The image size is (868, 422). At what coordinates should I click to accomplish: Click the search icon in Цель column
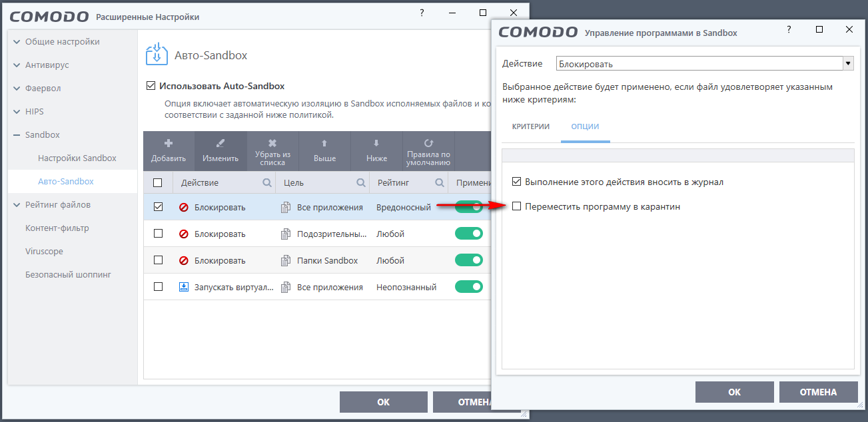361,182
